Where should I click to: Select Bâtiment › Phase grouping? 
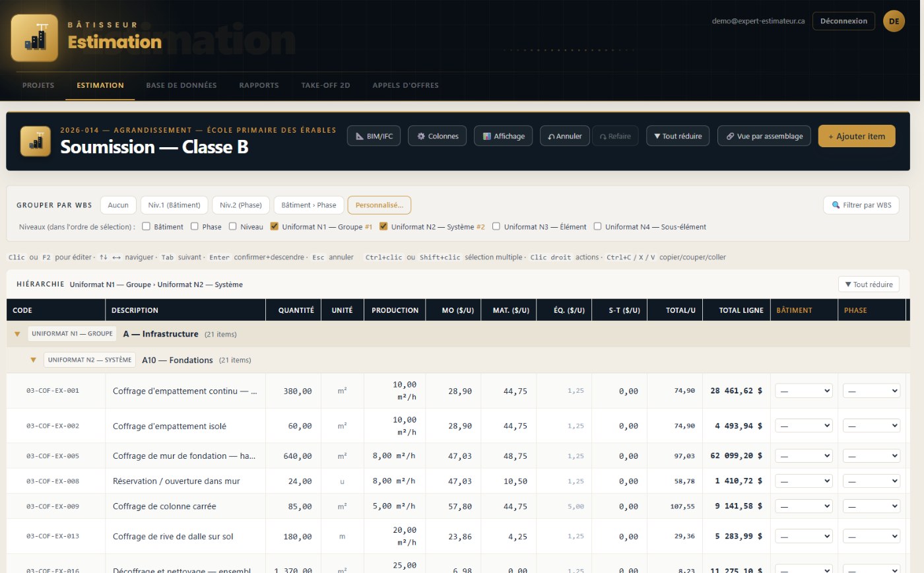pyautogui.click(x=309, y=205)
